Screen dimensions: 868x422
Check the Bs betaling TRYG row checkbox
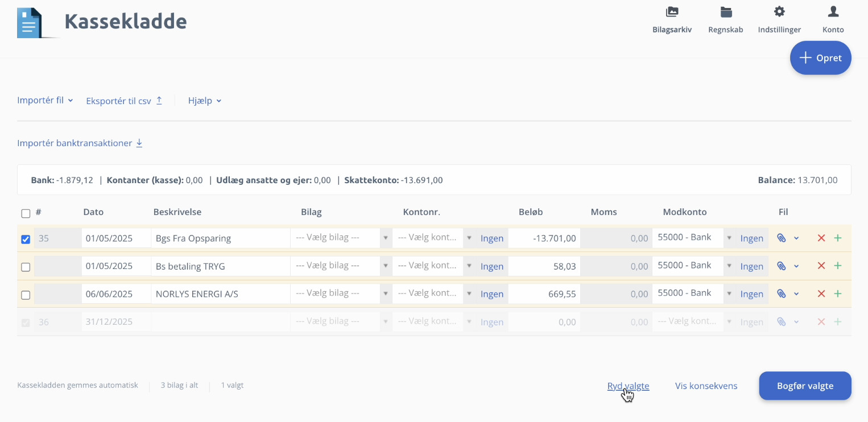pyautogui.click(x=26, y=267)
